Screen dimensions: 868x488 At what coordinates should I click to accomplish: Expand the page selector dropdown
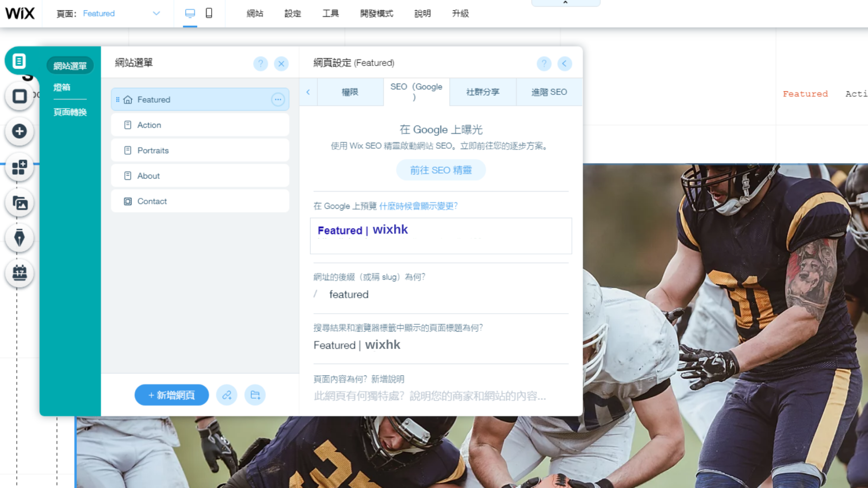coord(156,13)
